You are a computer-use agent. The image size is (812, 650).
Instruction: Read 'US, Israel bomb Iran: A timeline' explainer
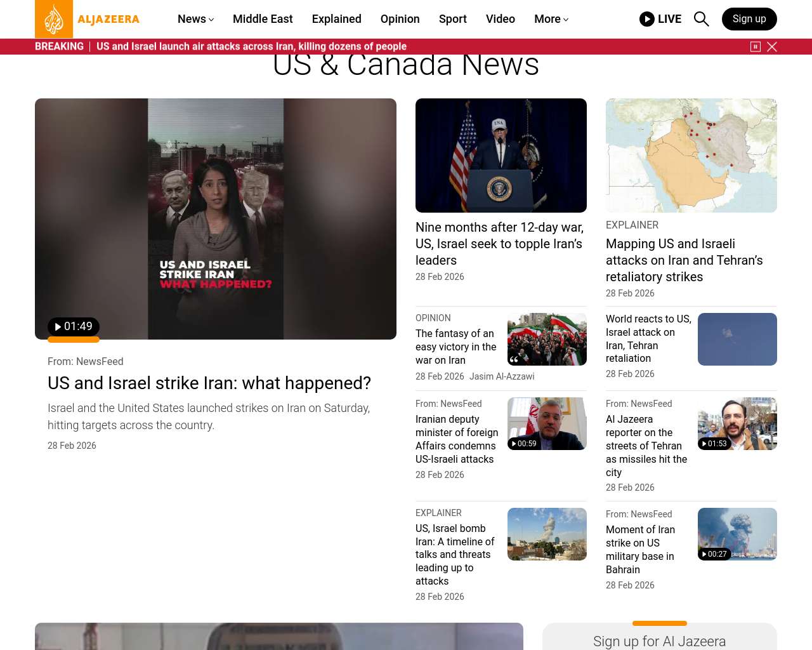pos(455,555)
